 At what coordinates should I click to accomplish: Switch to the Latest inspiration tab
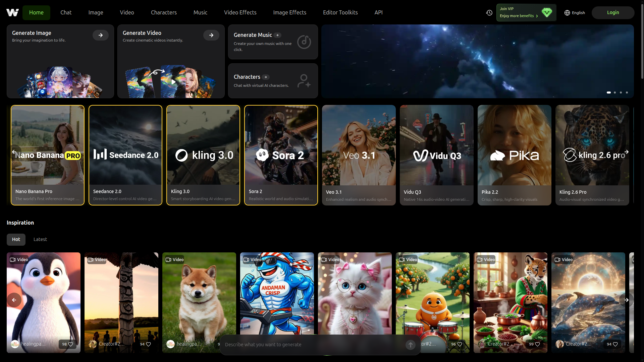click(x=40, y=239)
